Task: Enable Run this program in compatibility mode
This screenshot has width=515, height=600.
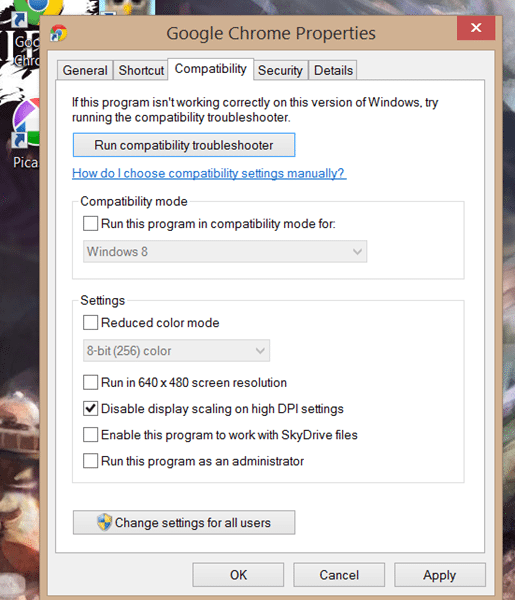Action: (90, 223)
